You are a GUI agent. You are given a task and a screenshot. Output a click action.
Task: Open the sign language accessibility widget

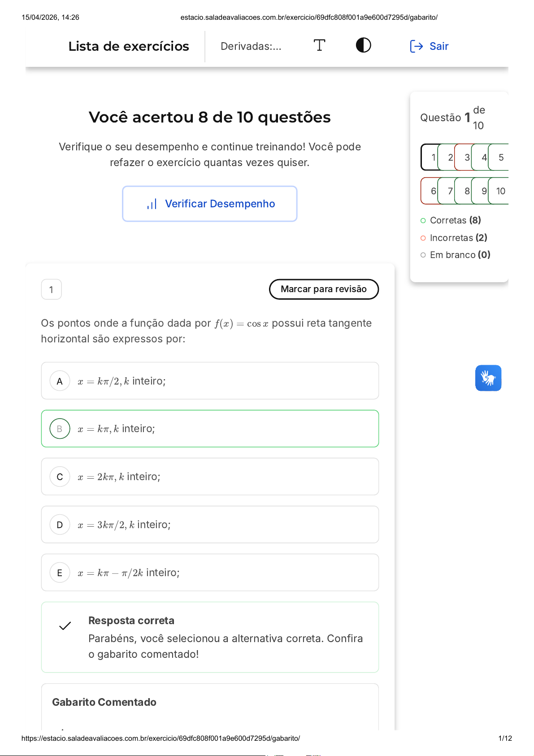[488, 378]
